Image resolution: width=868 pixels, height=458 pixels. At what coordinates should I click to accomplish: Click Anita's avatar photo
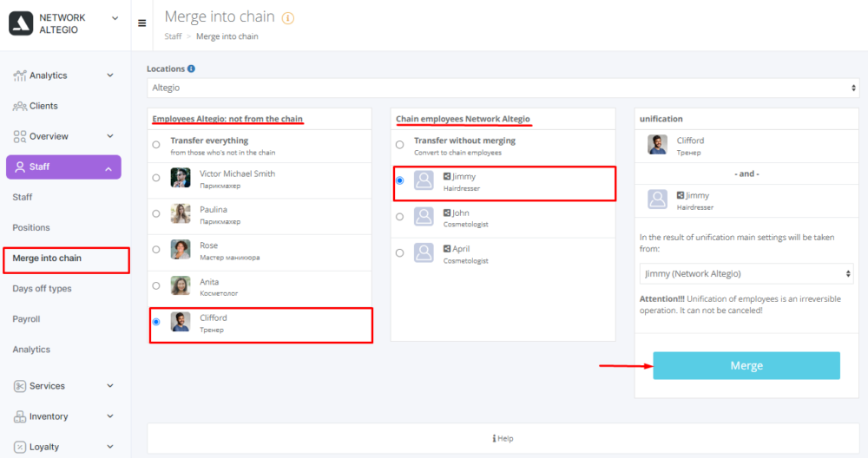(181, 286)
